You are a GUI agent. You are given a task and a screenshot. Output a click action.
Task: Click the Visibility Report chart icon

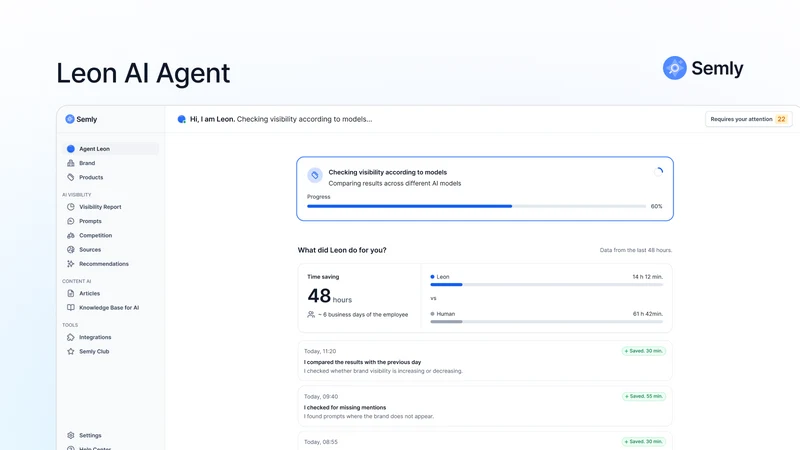(70, 207)
